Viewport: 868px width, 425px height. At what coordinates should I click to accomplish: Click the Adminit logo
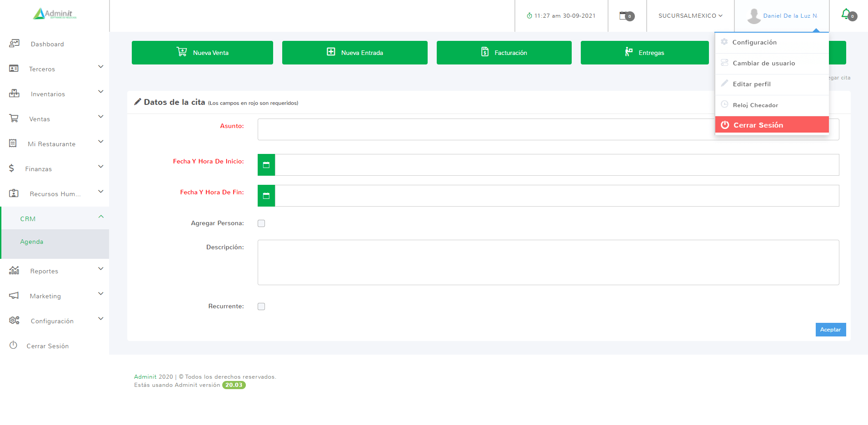pyautogui.click(x=55, y=14)
